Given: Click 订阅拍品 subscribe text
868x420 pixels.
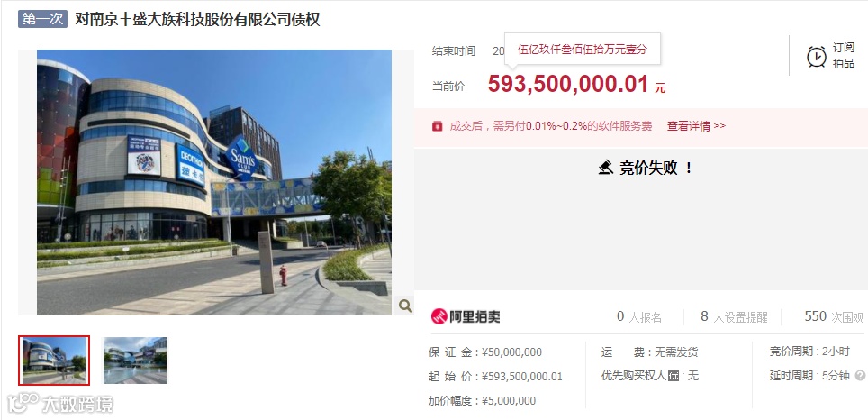Looking at the screenshot, I should pos(843,56).
